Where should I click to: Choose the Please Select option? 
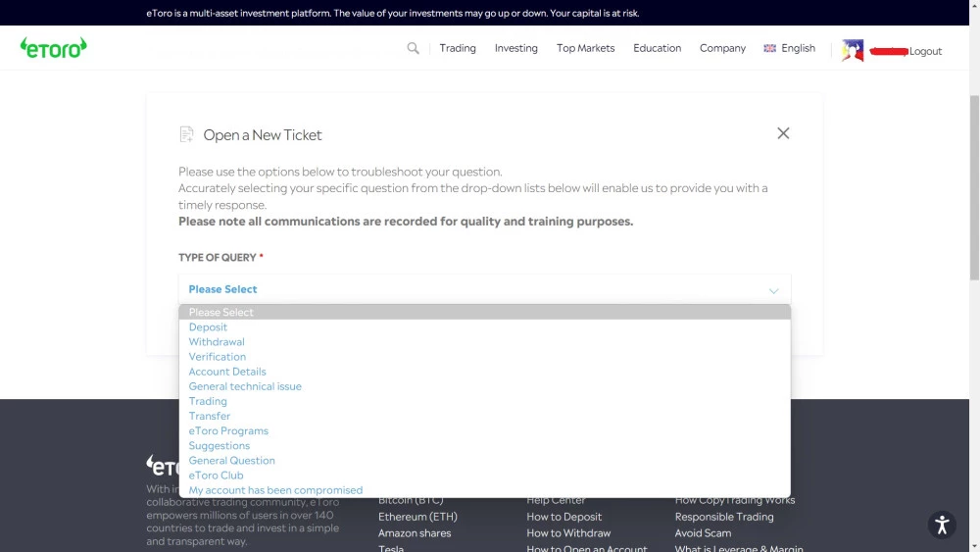pos(484,312)
